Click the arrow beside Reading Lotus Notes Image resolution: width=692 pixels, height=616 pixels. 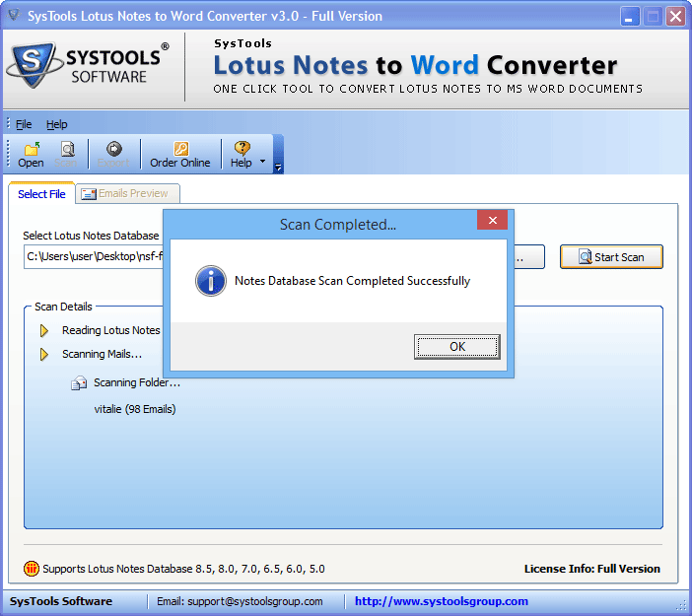pos(44,330)
